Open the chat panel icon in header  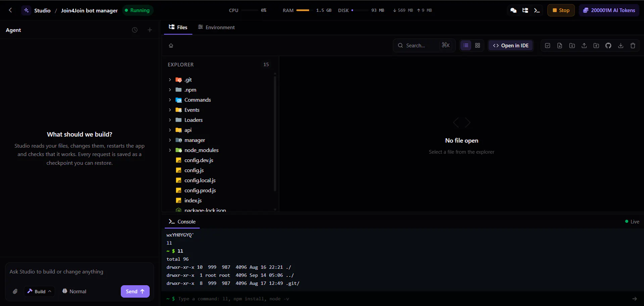click(x=513, y=10)
